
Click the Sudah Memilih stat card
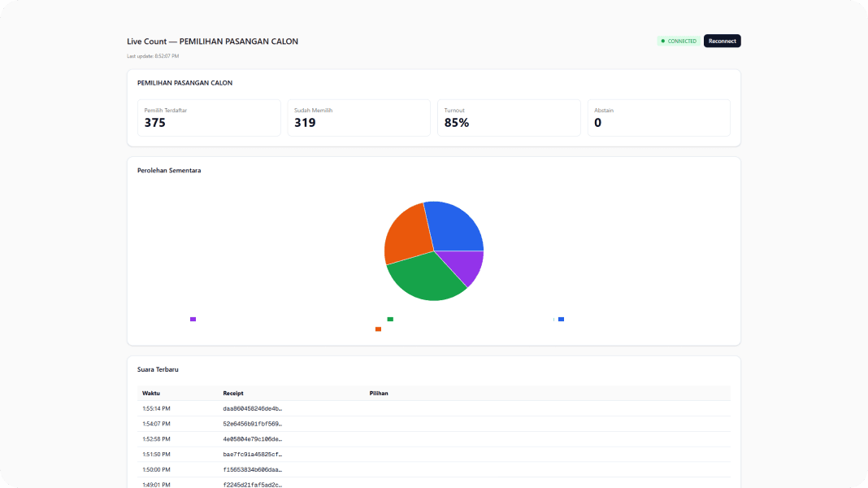pos(358,118)
